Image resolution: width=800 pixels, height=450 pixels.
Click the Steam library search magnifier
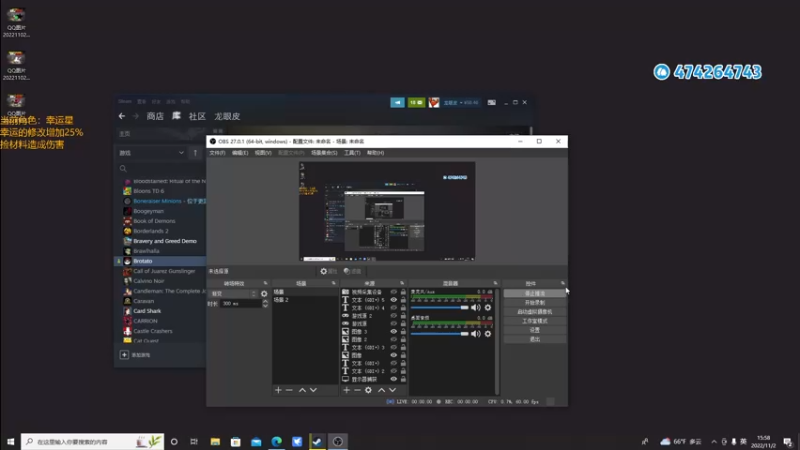(x=123, y=168)
